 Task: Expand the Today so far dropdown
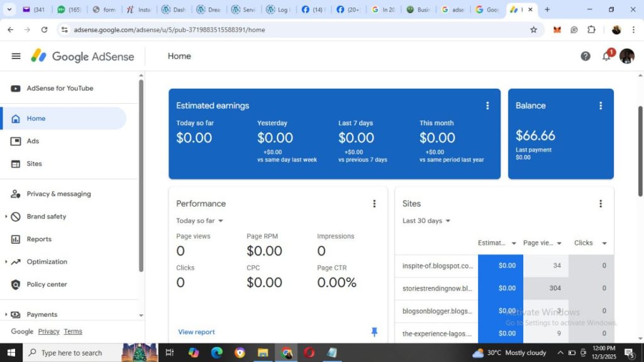pos(200,221)
